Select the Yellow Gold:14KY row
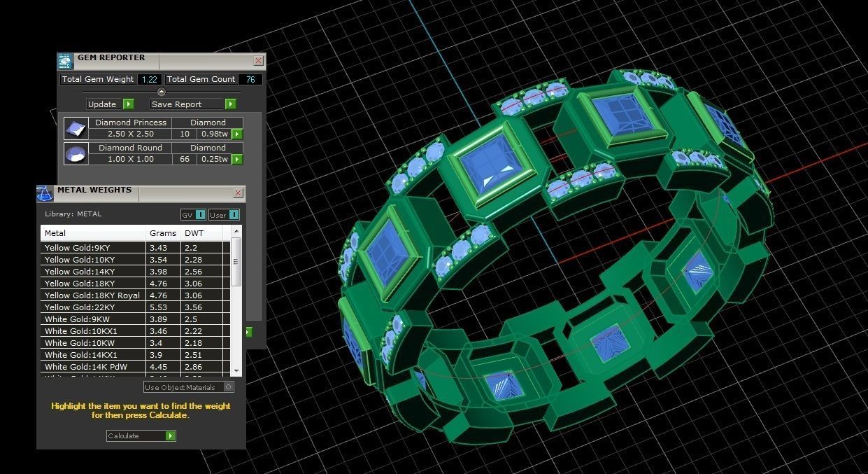This screenshot has height=474, width=868. tap(136, 272)
